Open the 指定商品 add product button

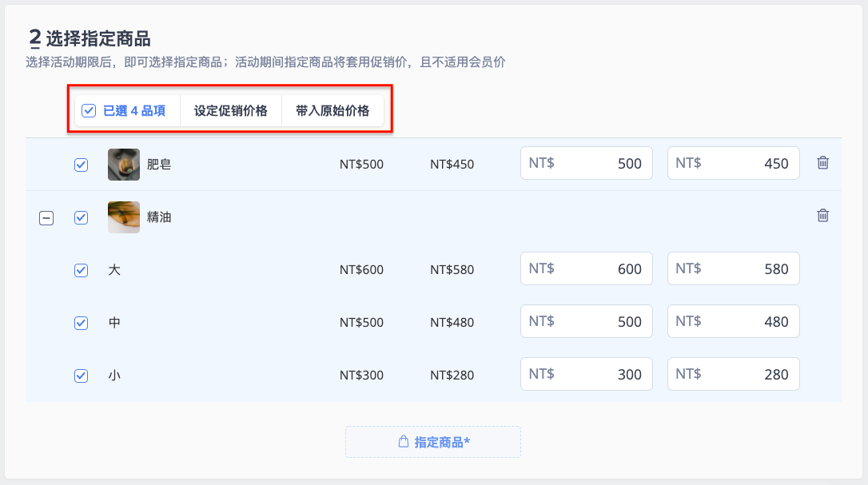[x=433, y=442]
